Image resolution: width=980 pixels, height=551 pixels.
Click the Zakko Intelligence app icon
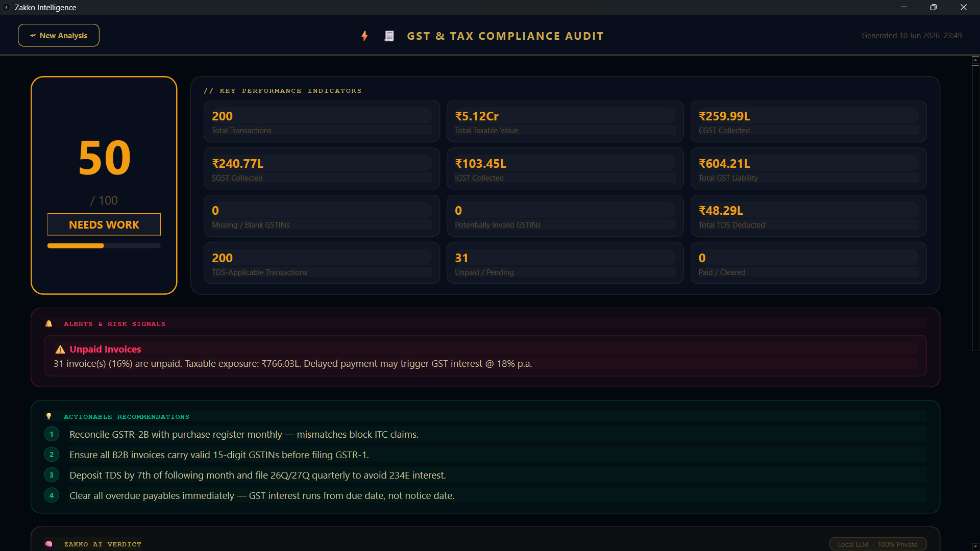[7, 7]
